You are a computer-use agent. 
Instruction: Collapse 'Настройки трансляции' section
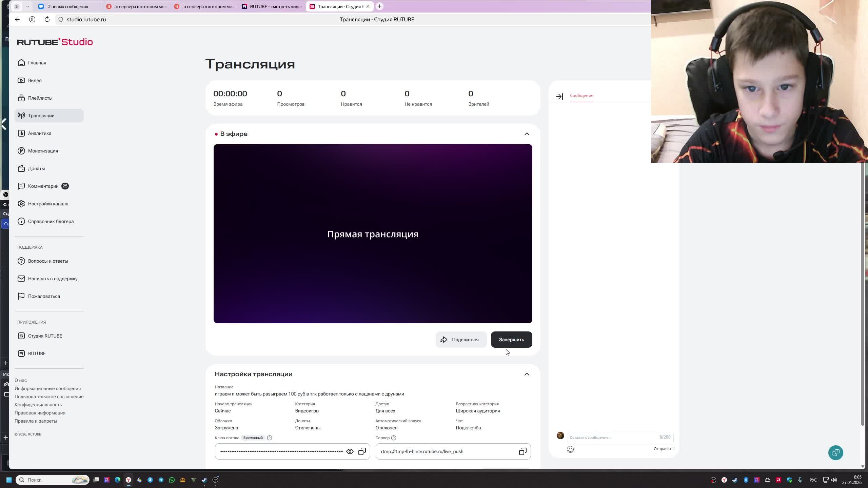[x=527, y=374]
